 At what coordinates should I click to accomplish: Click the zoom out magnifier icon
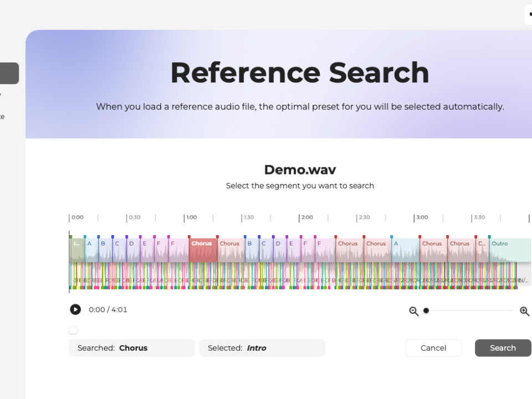(413, 311)
